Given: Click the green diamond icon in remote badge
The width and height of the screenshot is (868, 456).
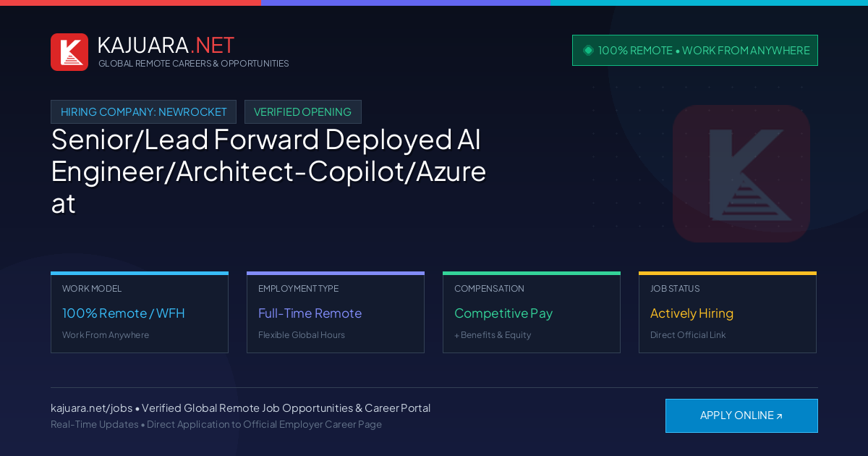Looking at the screenshot, I should click(588, 50).
